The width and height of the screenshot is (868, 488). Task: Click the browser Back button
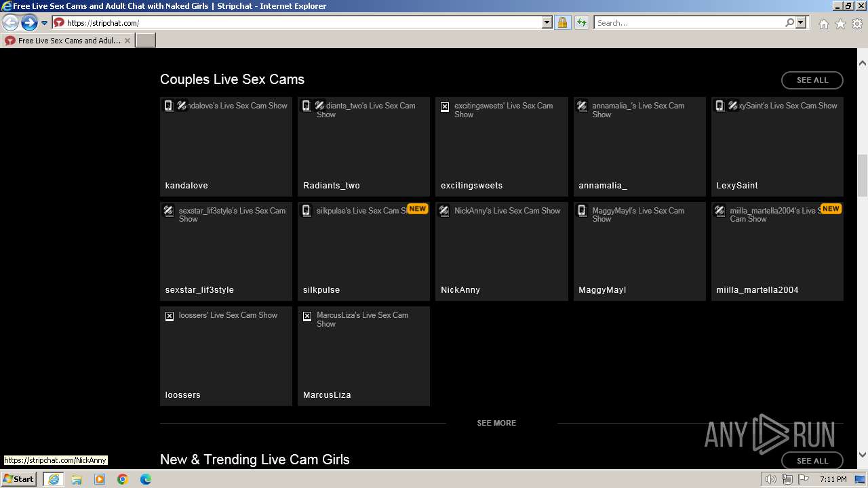click(11, 23)
